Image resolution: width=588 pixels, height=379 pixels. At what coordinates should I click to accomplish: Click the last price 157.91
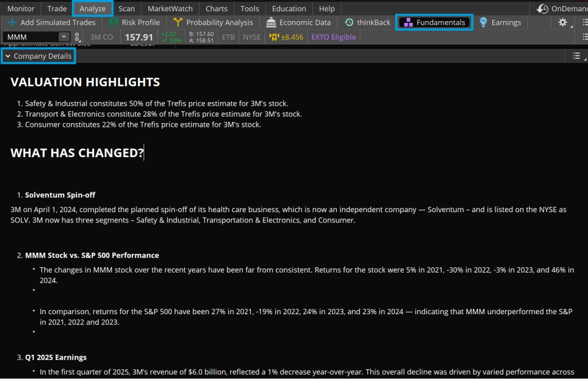(139, 37)
